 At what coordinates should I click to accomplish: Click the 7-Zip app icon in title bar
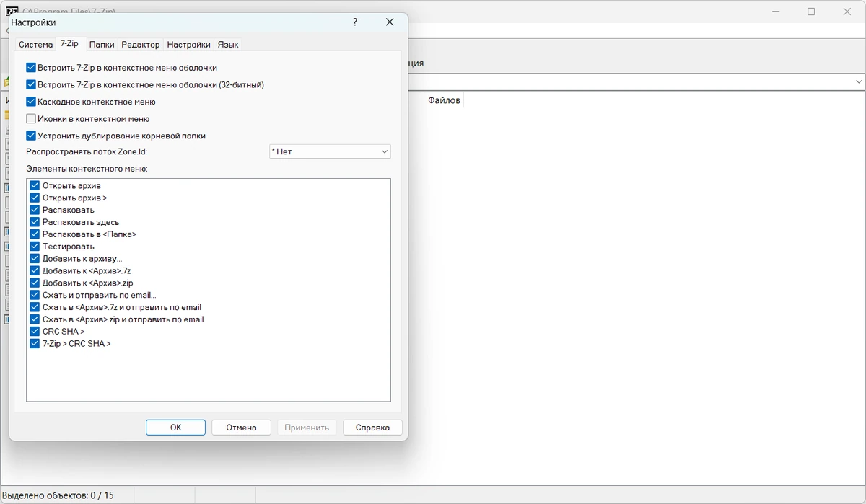pyautogui.click(x=12, y=10)
